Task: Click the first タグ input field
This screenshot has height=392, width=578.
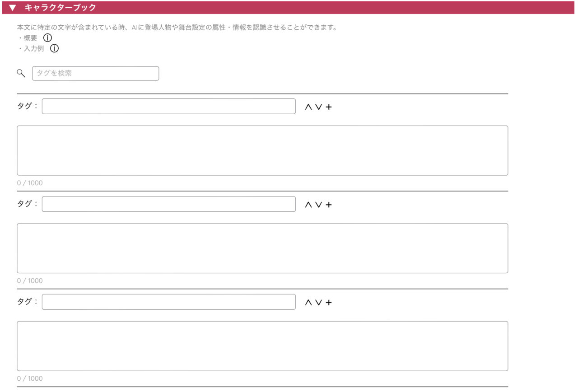Action: tap(168, 106)
